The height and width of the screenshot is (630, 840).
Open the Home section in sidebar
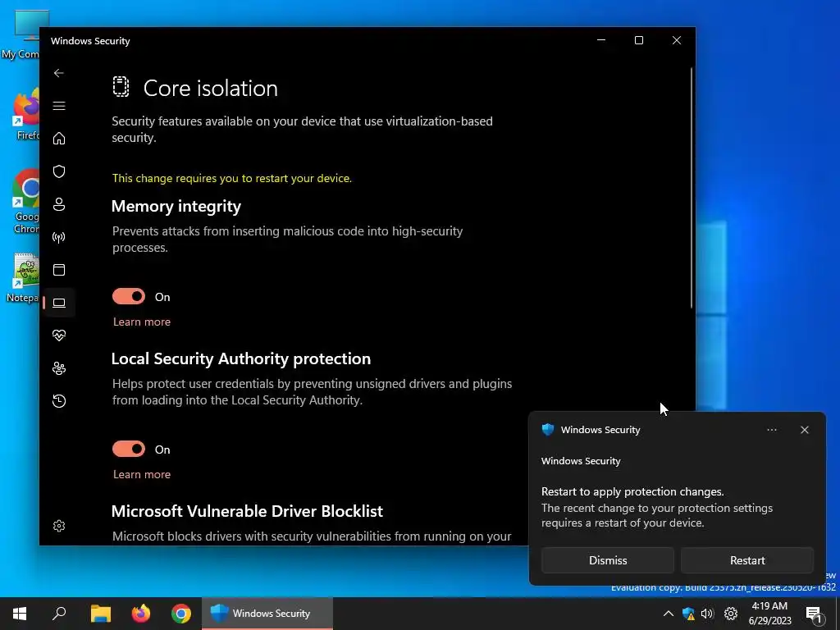pos(59,139)
